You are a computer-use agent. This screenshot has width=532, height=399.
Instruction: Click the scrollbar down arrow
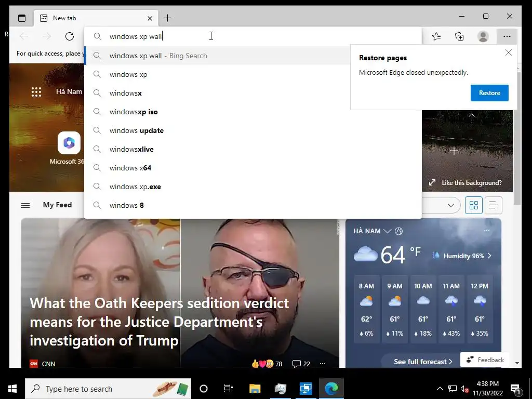pos(517,363)
